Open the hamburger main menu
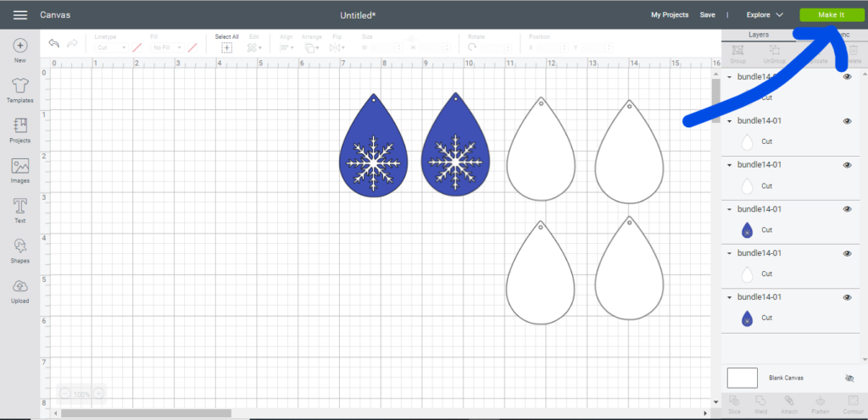 coord(20,15)
